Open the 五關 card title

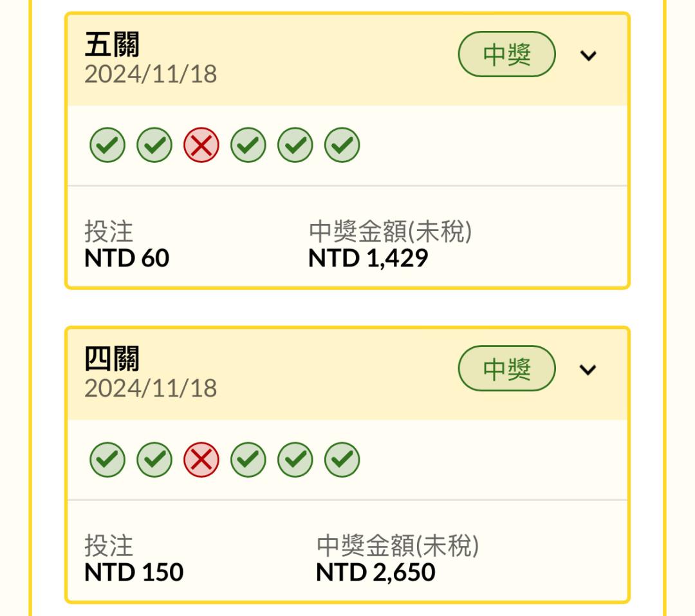(112, 44)
